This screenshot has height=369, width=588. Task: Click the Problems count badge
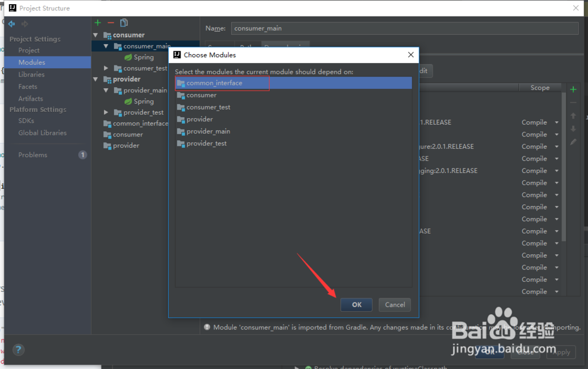82,155
